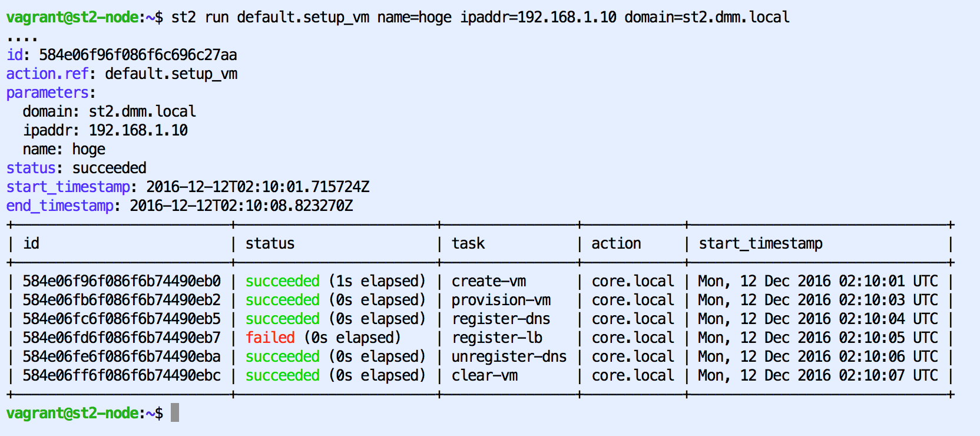The image size is (980, 436).
Task: Click the ipaddr parameter value 192.168.1.10
Action: tap(138, 130)
